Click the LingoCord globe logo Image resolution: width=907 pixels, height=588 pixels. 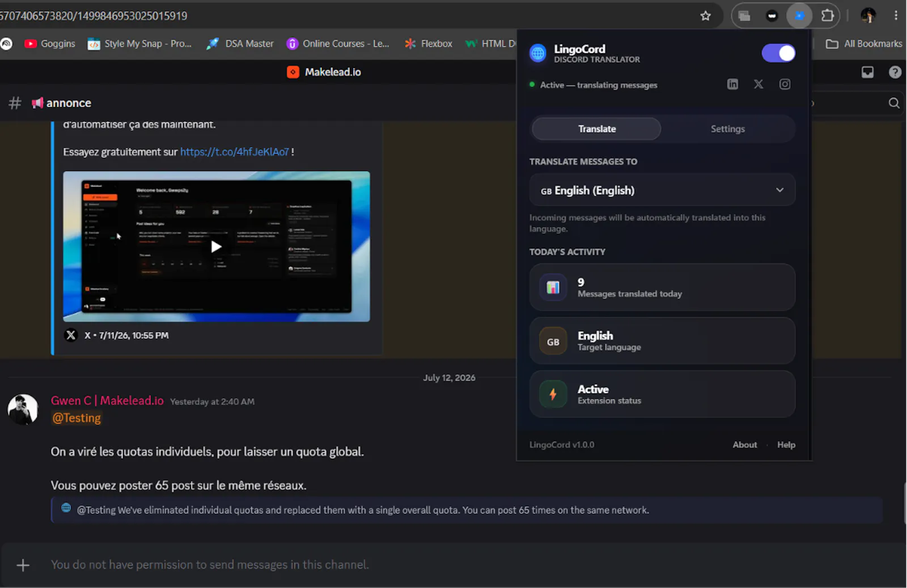537,53
